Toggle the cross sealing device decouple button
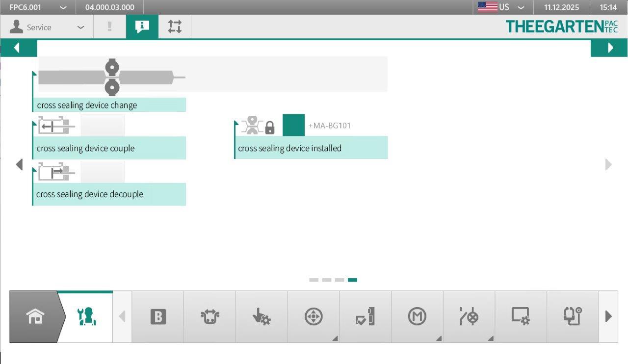 tap(103, 172)
